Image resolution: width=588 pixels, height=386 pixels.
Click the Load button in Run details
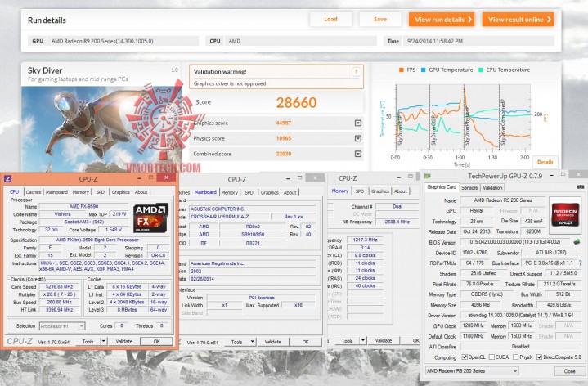(330, 19)
